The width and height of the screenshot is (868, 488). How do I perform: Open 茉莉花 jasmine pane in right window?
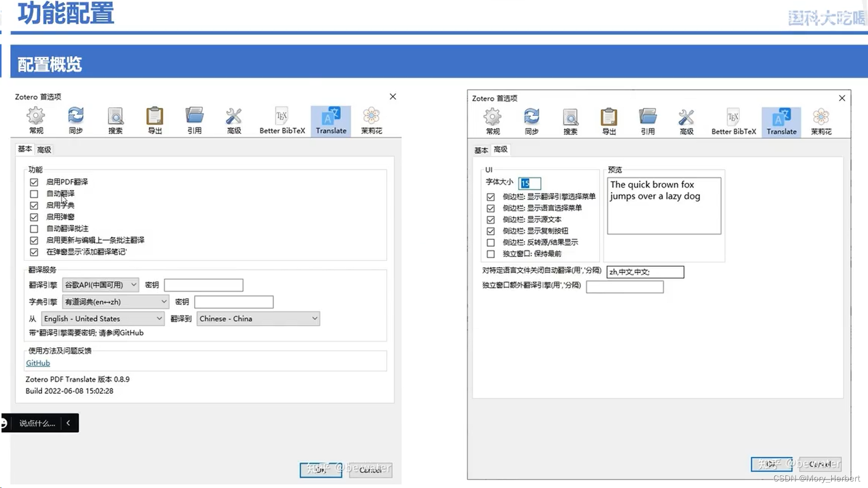point(821,122)
